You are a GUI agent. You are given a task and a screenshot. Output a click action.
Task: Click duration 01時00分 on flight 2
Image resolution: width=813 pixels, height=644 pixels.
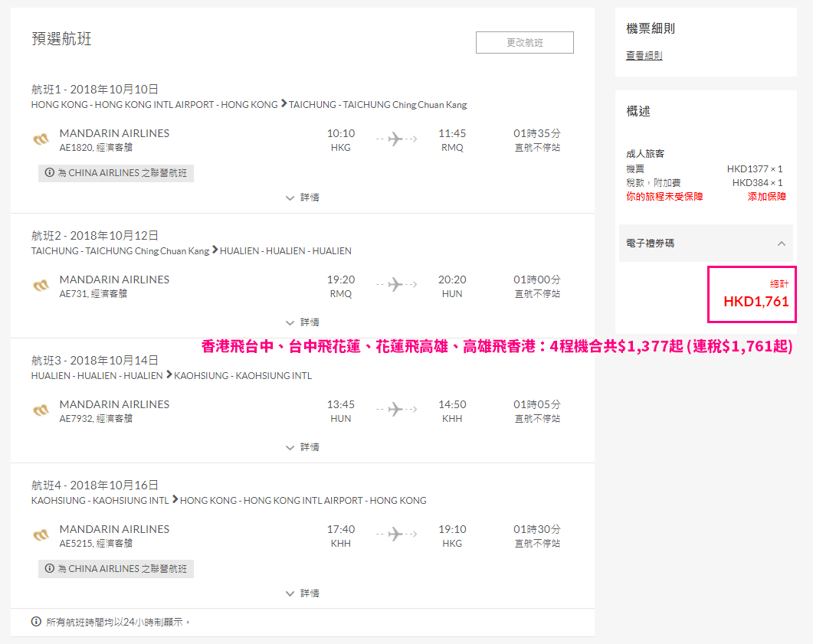537,280
